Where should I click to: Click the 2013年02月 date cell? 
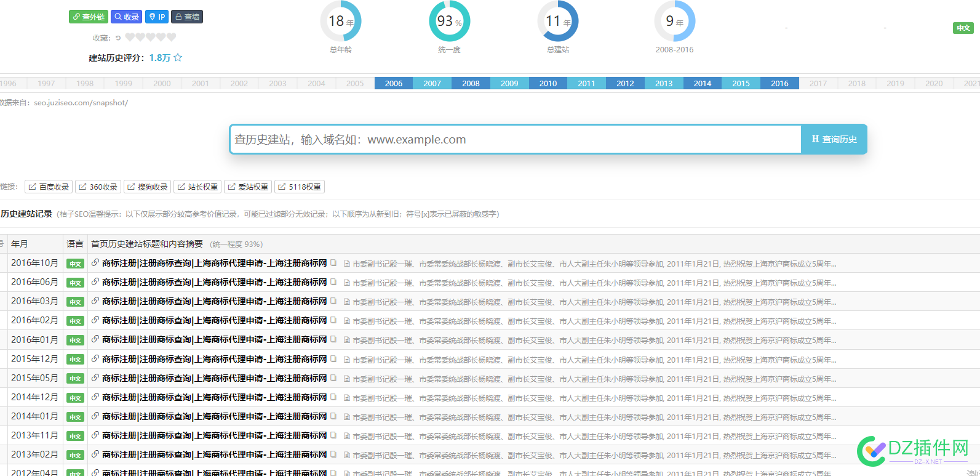34,454
